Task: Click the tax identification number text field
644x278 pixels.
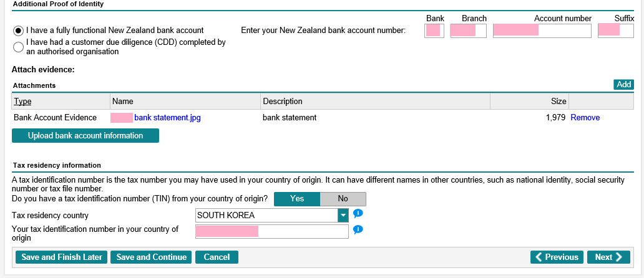Action: coord(271,232)
